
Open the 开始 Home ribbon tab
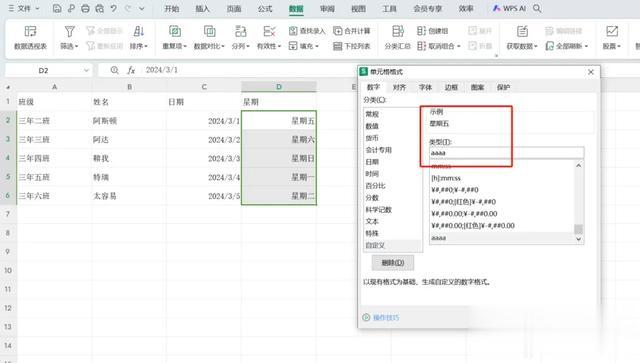pos(171,9)
